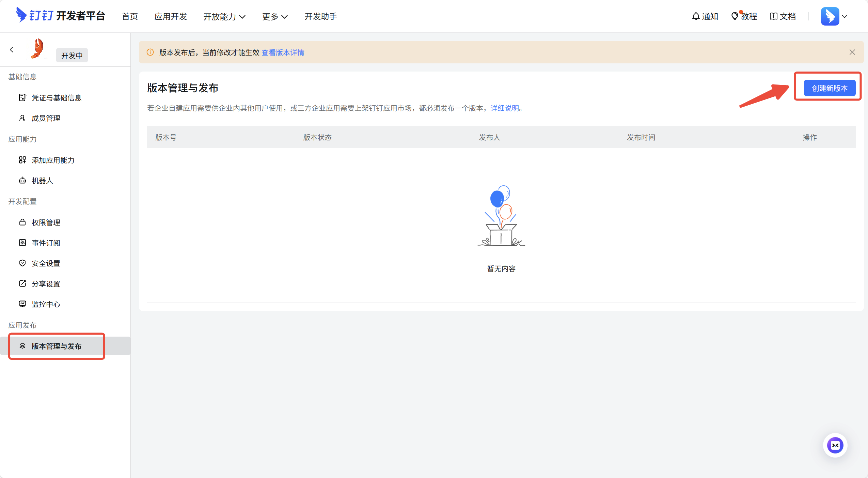Select 事件订阅 in the sidebar
Image resolution: width=868 pixels, height=478 pixels.
pos(46,243)
